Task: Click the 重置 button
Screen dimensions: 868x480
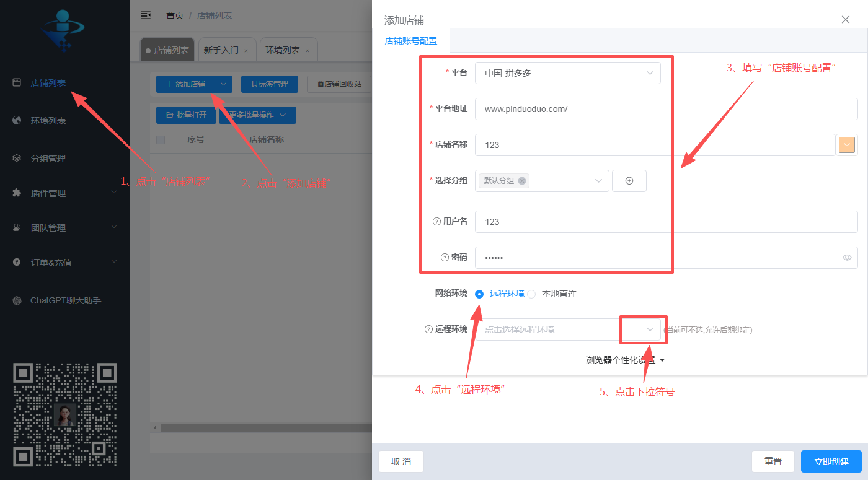Action: 773,461
